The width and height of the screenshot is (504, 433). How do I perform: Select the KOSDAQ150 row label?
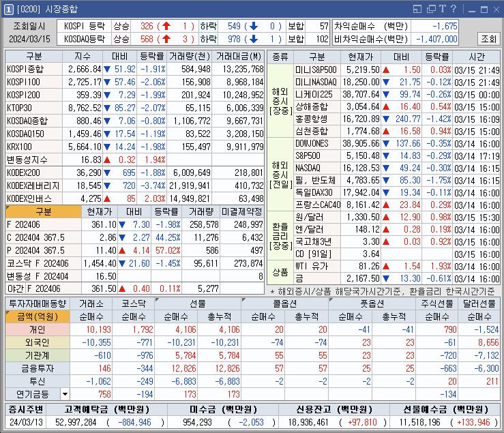pyautogui.click(x=33, y=134)
